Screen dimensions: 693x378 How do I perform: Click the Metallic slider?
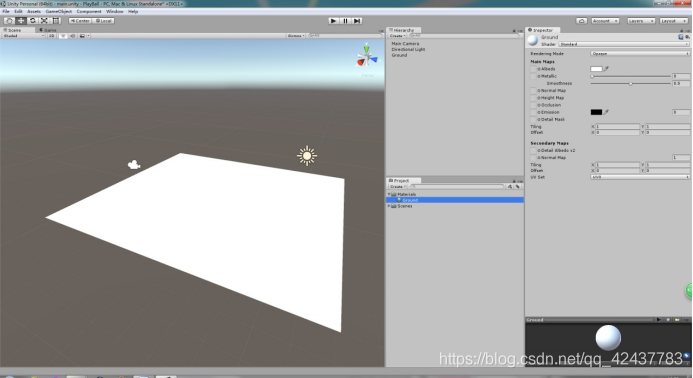tap(631, 76)
